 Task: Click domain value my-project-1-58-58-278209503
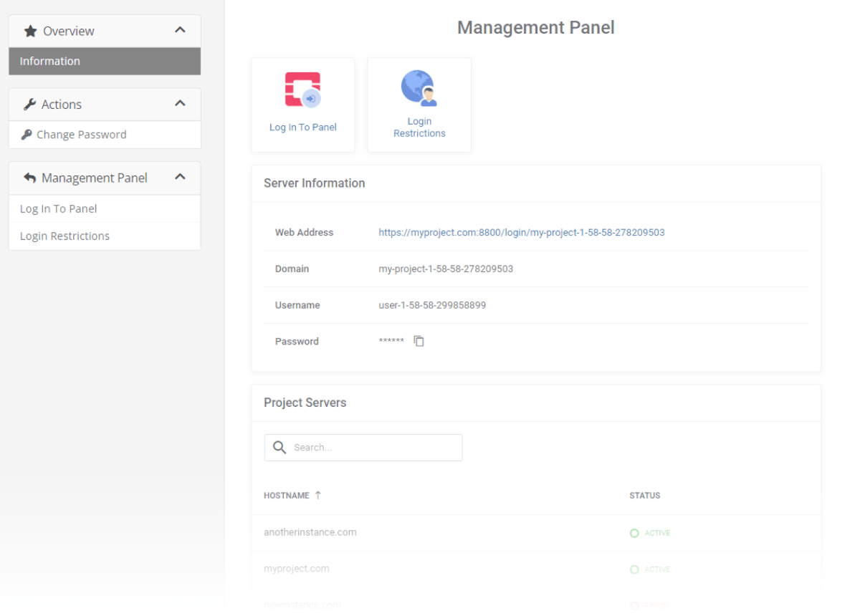[446, 269]
